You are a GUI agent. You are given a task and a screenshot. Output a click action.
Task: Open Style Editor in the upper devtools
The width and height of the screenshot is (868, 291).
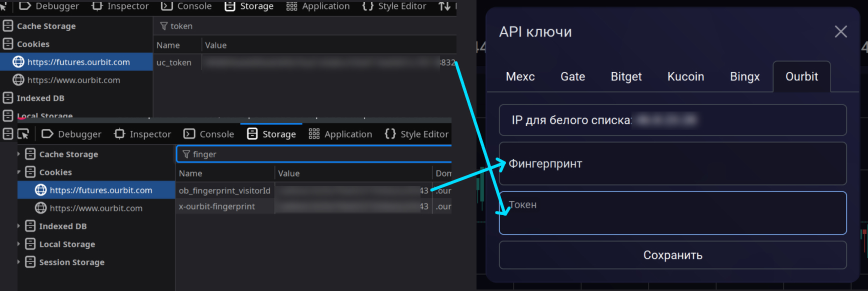[394, 6]
